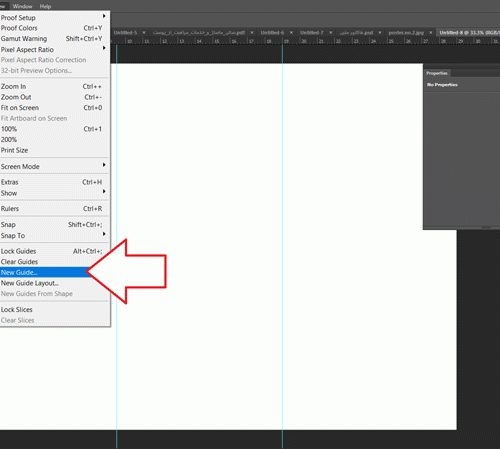Set view to 100% from menu
Image resolution: width=500 pixels, height=449 pixels.
click(55, 129)
